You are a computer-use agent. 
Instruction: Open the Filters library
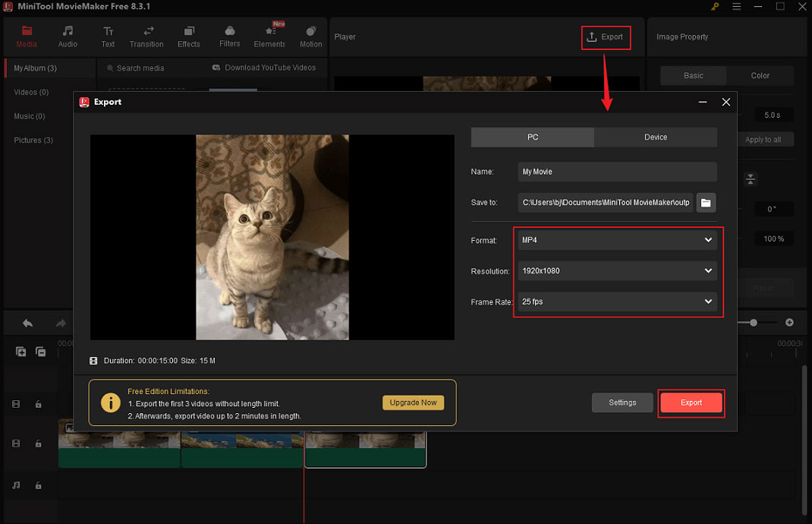click(x=229, y=36)
